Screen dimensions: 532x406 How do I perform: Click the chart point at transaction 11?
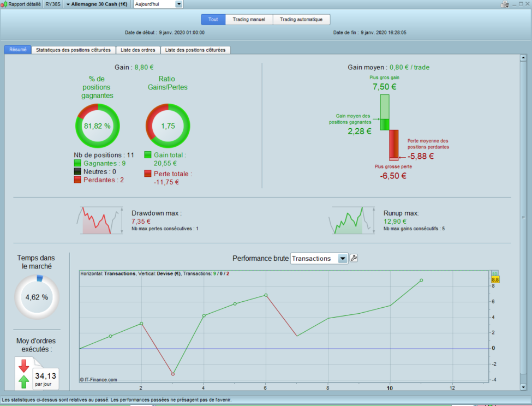[x=421, y=280]
